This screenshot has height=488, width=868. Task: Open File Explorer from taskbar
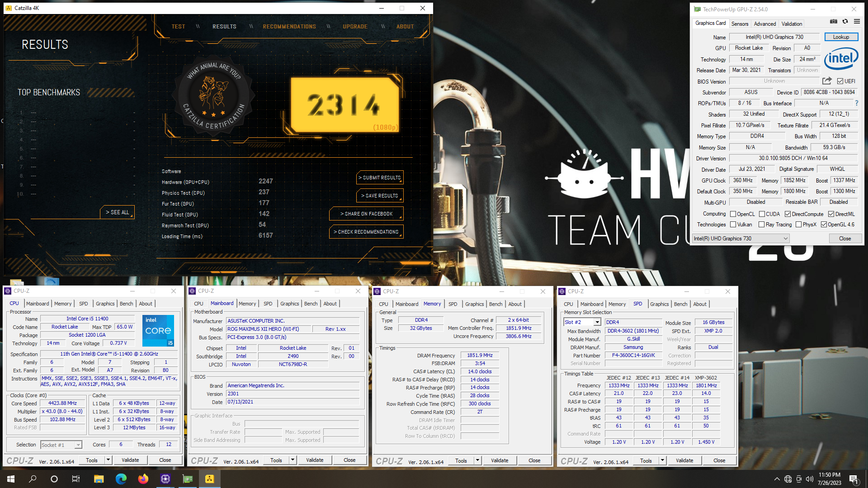(99, 479)
